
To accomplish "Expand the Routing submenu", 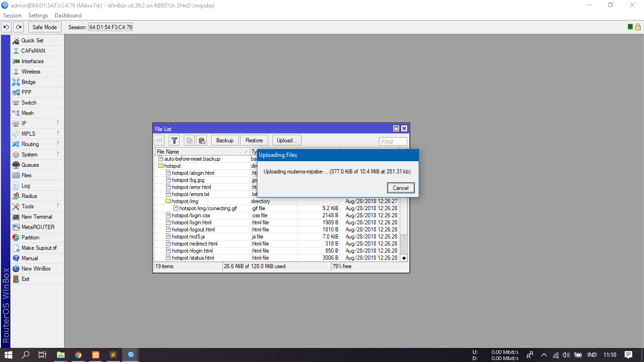I will click(x=37, y=144).
